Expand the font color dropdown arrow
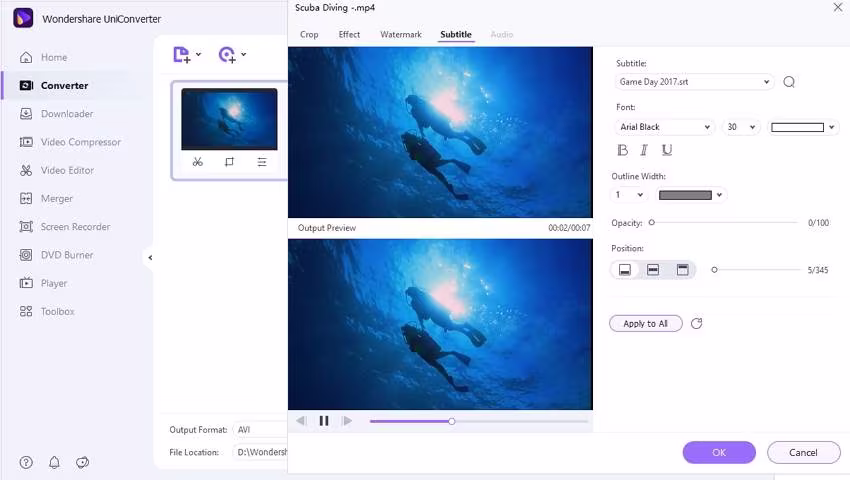 pos(832,127)
